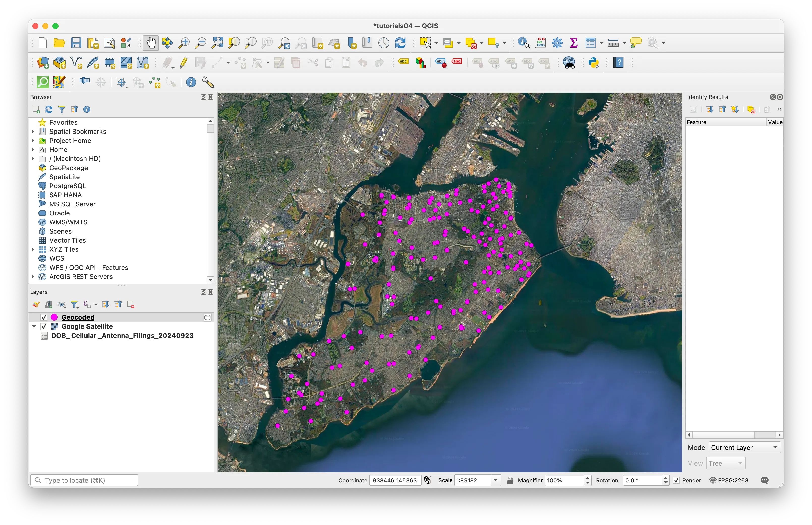
Task: Increase the Rotation value with the stepper
Action: point(666,478)
